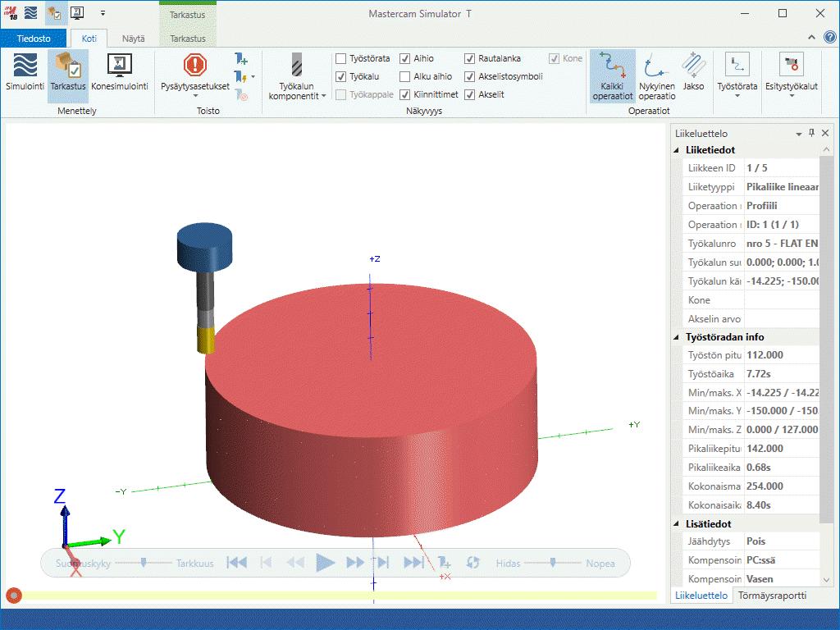Open the Tiedosto file menu
This screenshot has width=840, height=630.
click(33, 39)
